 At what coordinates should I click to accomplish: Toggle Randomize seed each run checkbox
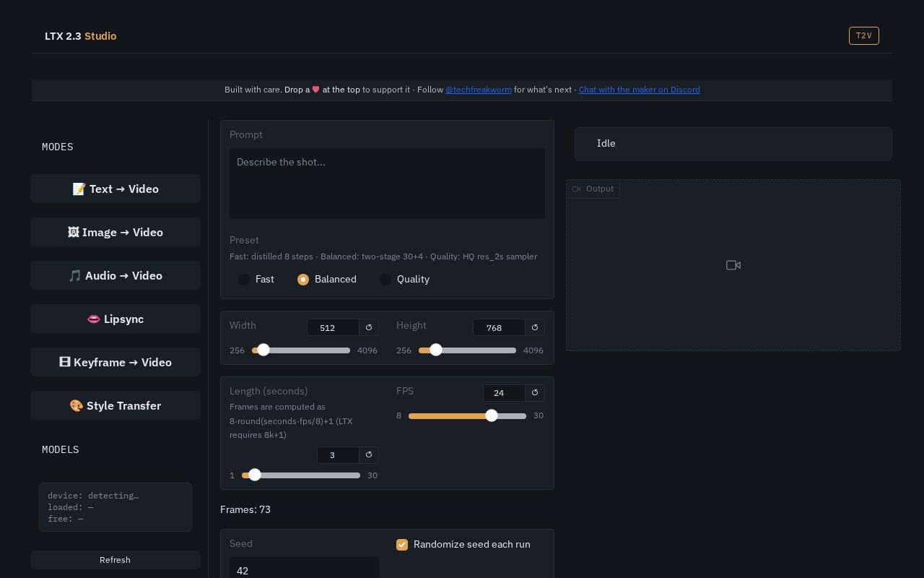[402, 545]
